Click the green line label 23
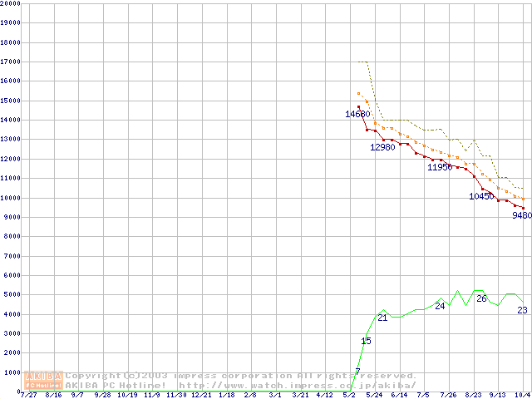 [x=522, y=310]
